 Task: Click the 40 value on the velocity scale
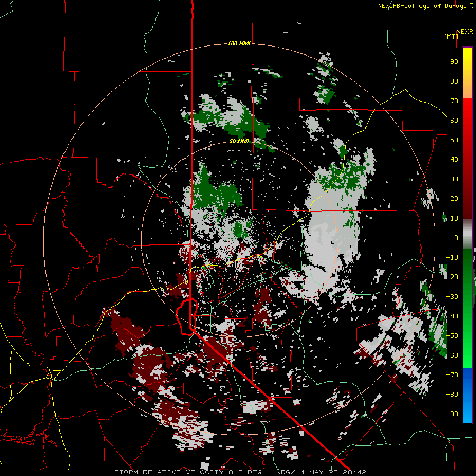tap(454, 159)
